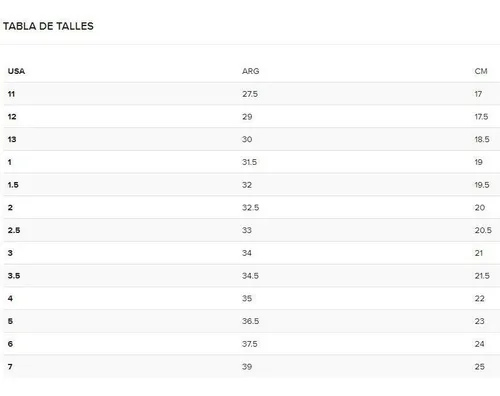Click ARG size 30 cell
The image size is (500, 396).
[247, 139]
